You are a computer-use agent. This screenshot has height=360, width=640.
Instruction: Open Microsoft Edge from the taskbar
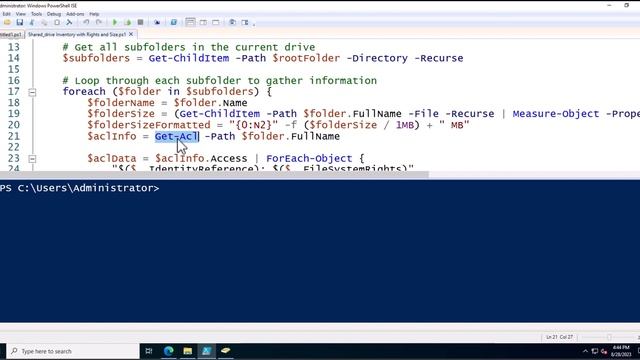click(x=169, y=351)
